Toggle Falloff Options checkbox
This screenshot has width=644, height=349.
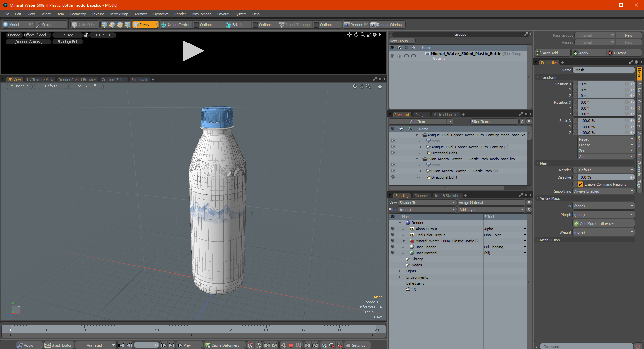tap(255, 25)
